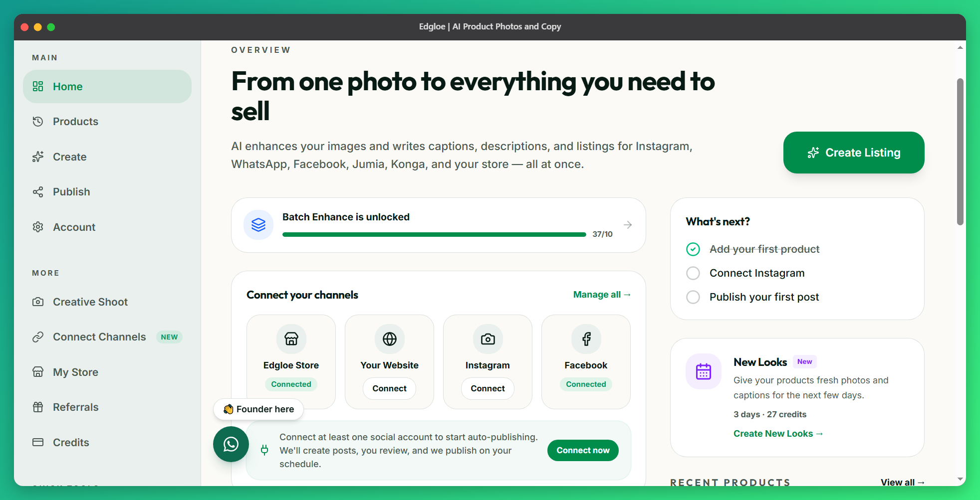The height and width of the screenshot is (500, 980).
Task: Click the Create Listing button
Action: point(854,153)
